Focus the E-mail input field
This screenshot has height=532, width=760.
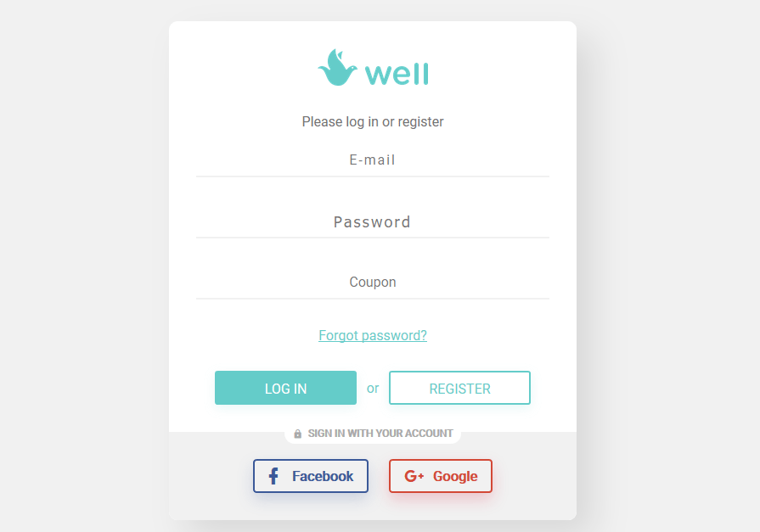click(x=373, y=160)
